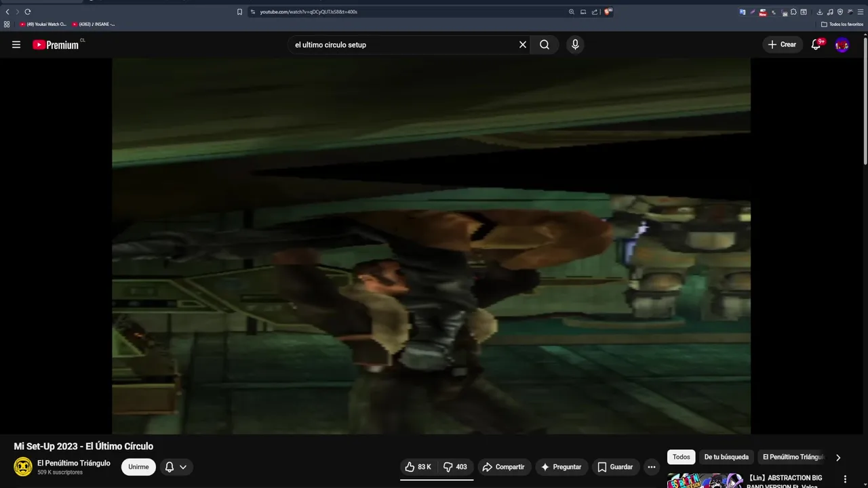This screenshot has height=488, width=868.
Task: Click the youtube.com address bar
Action: click(x=407, y=12)
